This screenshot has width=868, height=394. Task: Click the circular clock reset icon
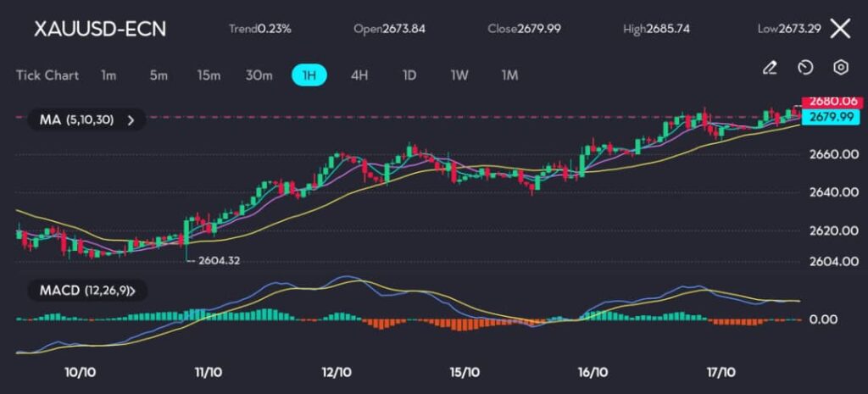coord(805,68)
